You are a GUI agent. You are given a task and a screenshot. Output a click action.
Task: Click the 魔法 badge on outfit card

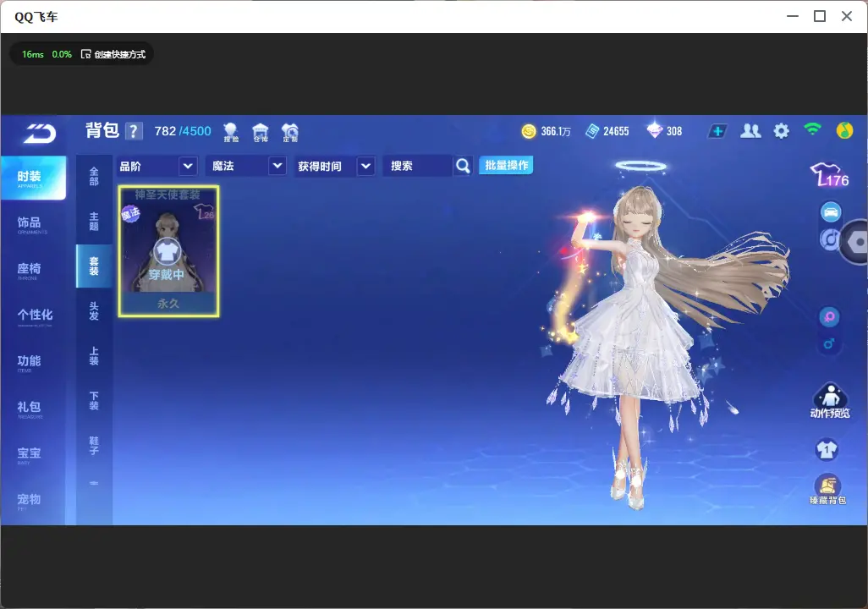point(130,213)
